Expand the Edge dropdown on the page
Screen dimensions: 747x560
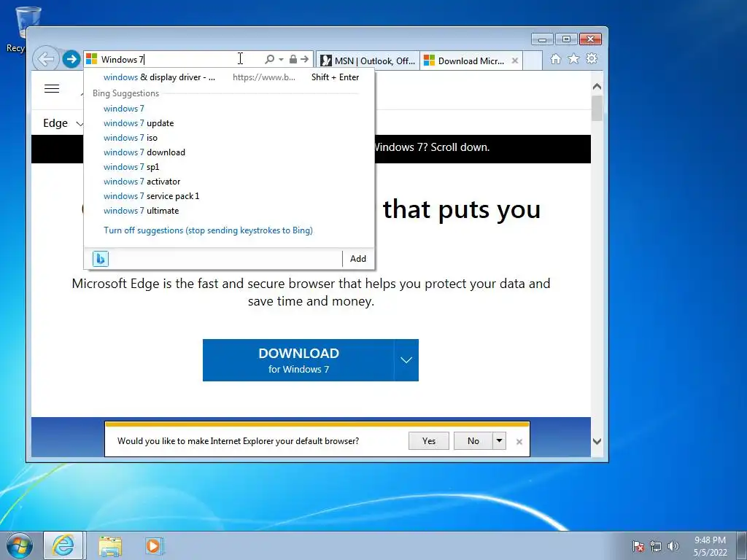point(63,123)
